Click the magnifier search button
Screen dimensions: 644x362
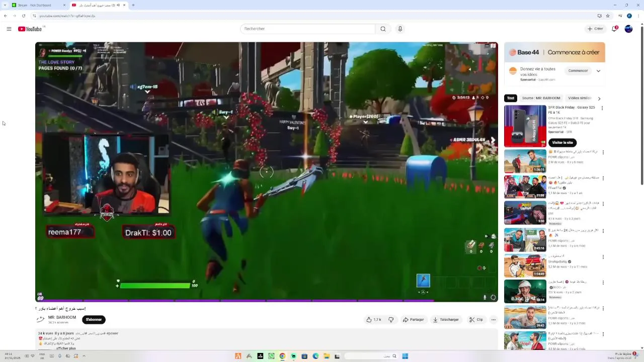click(x=383, y=29)
